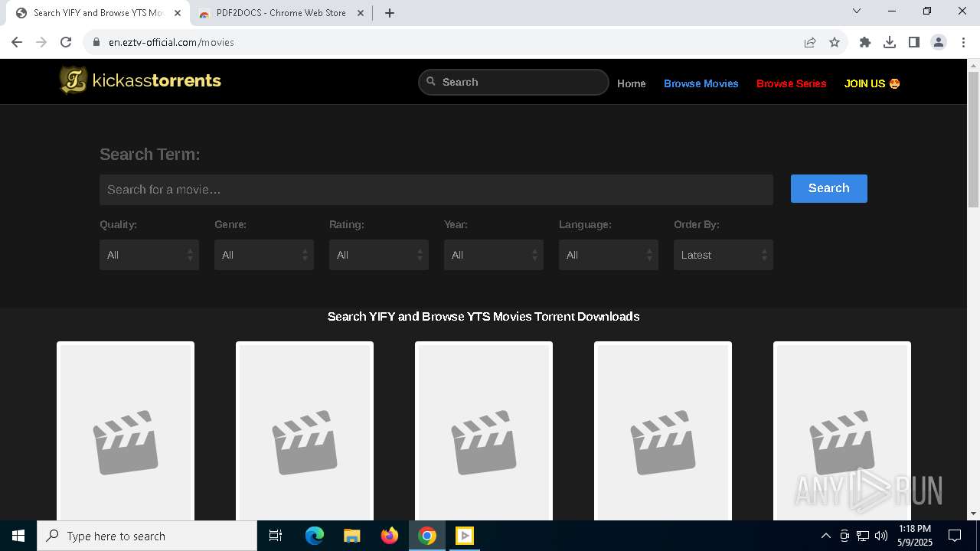Click the Search for a movie field
The image size is (980, 551).
pyautogui.click(x=436, y=190)
